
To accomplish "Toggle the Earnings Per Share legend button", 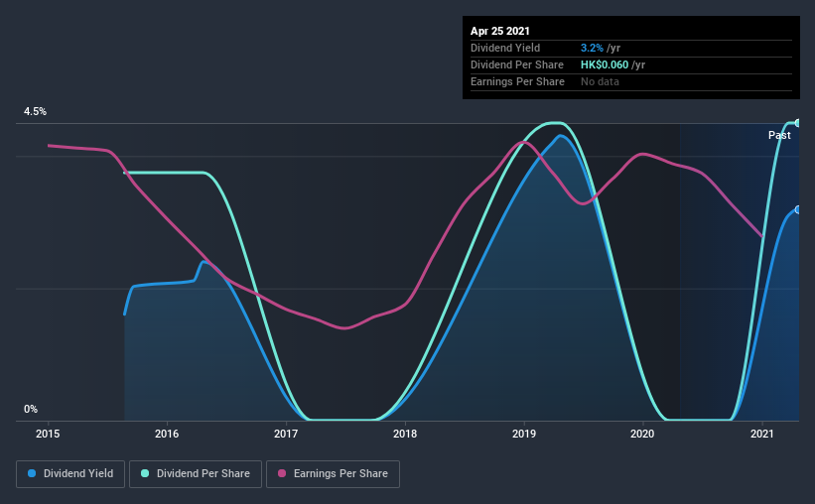I will 333,474.
